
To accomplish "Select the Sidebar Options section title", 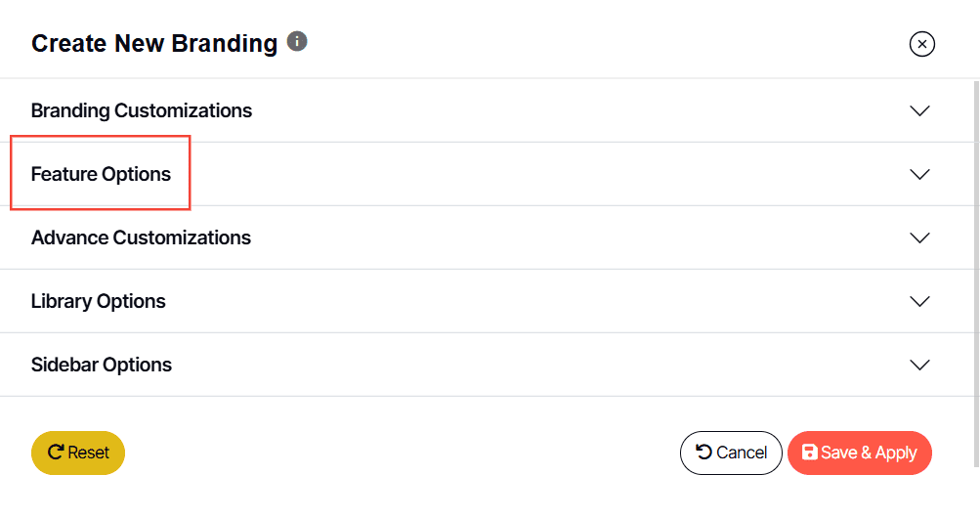I will [102, 365].
